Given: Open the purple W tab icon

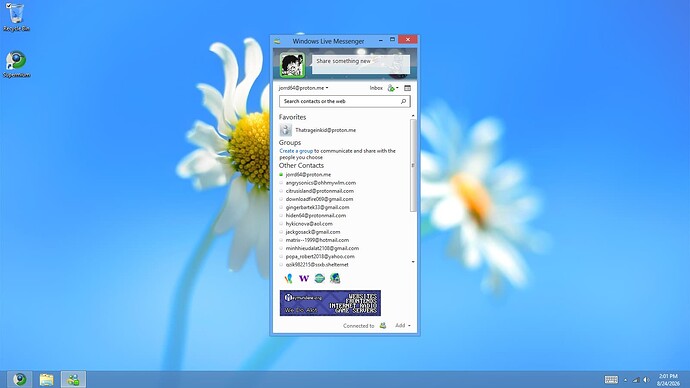Looking at the screenshot, I should point(304,278).
